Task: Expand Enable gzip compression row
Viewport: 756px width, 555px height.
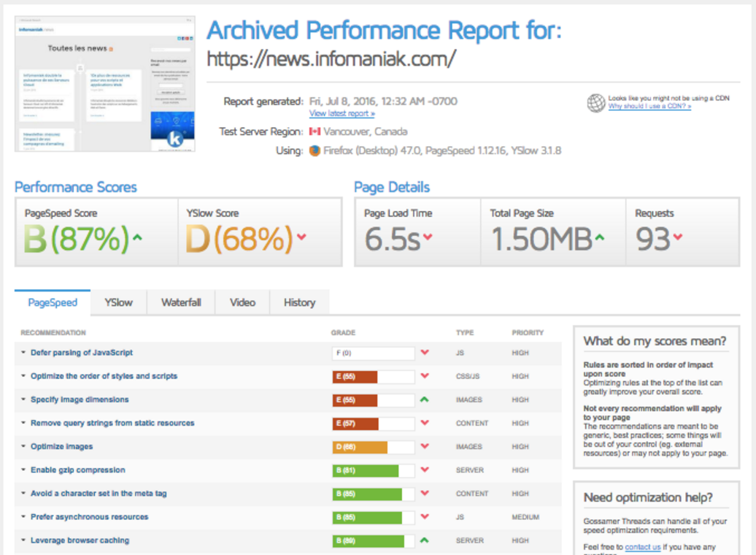Action: 77,470
